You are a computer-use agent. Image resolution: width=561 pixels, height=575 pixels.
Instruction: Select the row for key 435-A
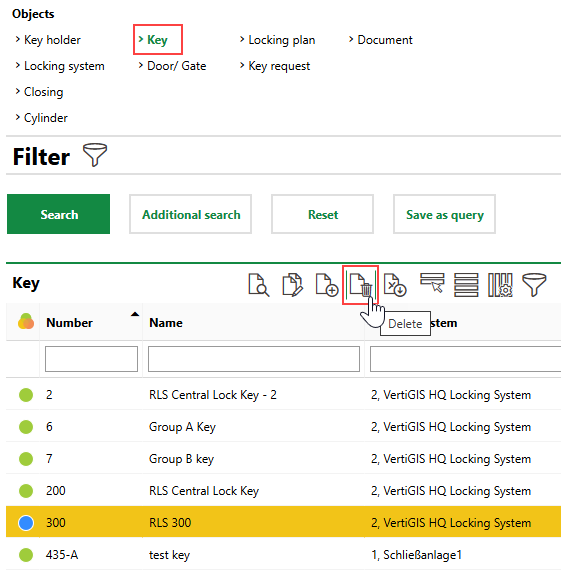[x=283, y=554]
